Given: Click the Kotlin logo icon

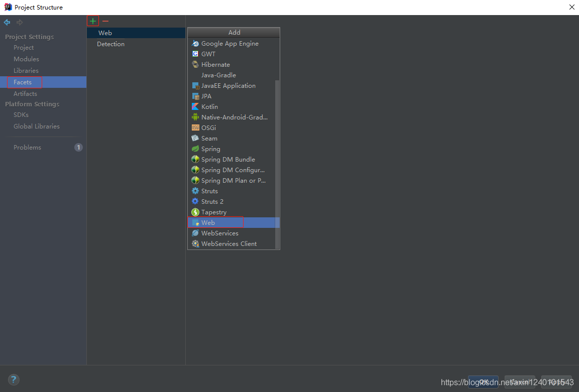Looking at the screenshot, I should (195, 107).
